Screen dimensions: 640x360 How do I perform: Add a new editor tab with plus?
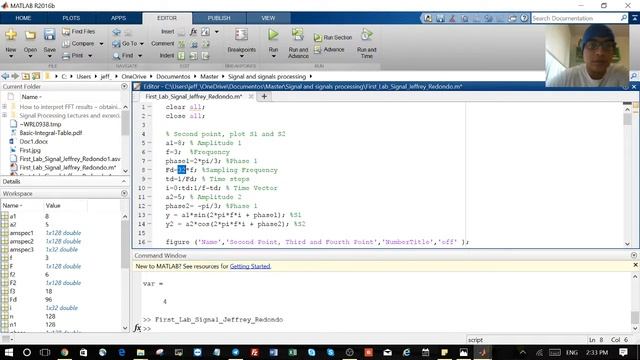264,96
